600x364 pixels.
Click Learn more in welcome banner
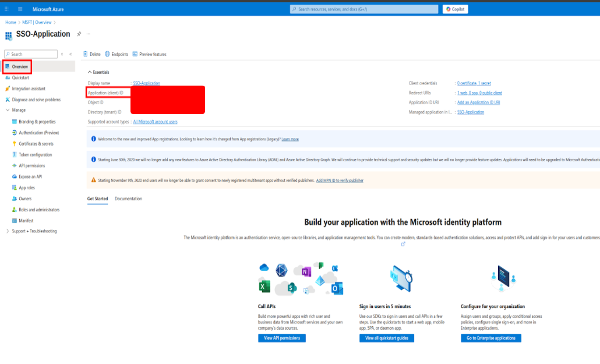coord(290,139)
